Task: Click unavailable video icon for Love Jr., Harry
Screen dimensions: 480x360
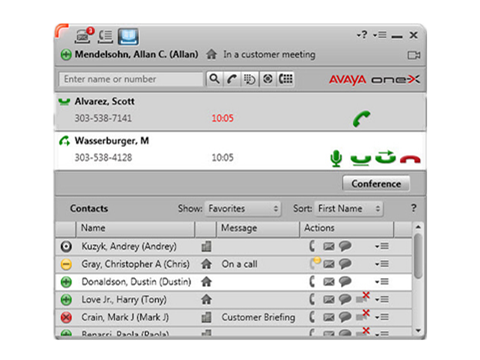Action: tap(363, 297)
